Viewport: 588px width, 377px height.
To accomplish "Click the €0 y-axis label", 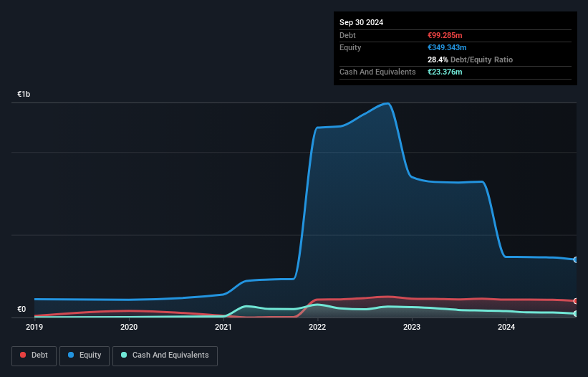I will (x=21, y=309).
